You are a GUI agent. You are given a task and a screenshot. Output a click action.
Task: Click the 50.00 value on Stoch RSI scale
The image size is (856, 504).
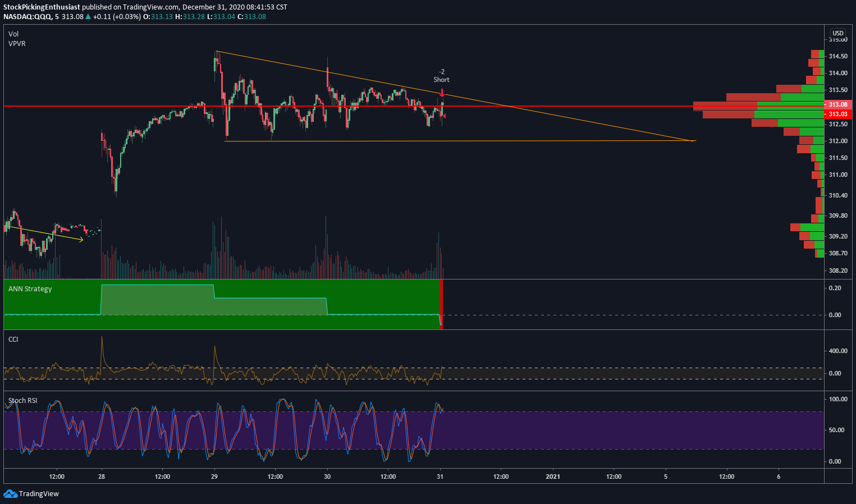click(x=836, y=430)
